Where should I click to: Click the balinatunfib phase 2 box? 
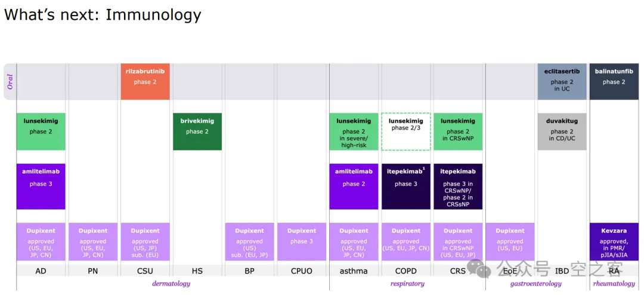tap(614, 81)
